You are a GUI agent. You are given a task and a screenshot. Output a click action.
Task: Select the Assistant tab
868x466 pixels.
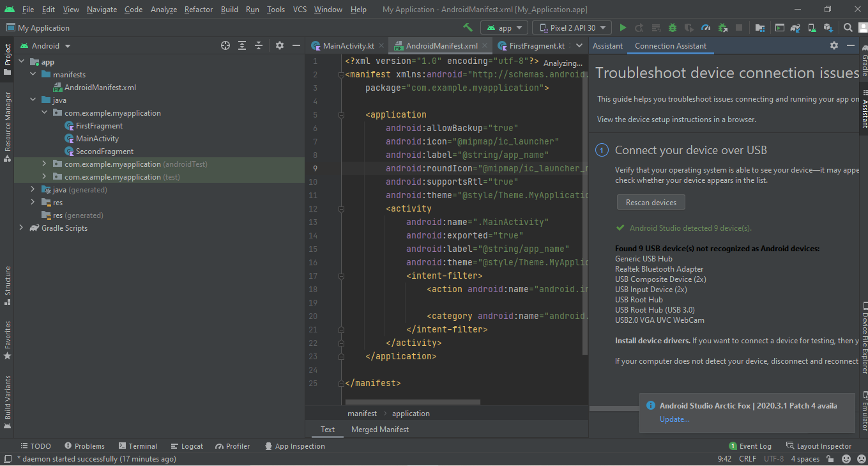(x=607, y=45)
